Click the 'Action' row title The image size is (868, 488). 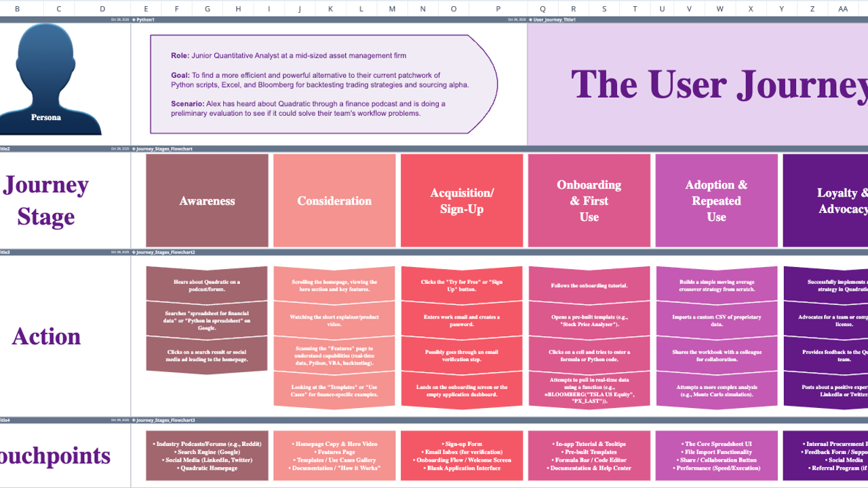(46, 337)
